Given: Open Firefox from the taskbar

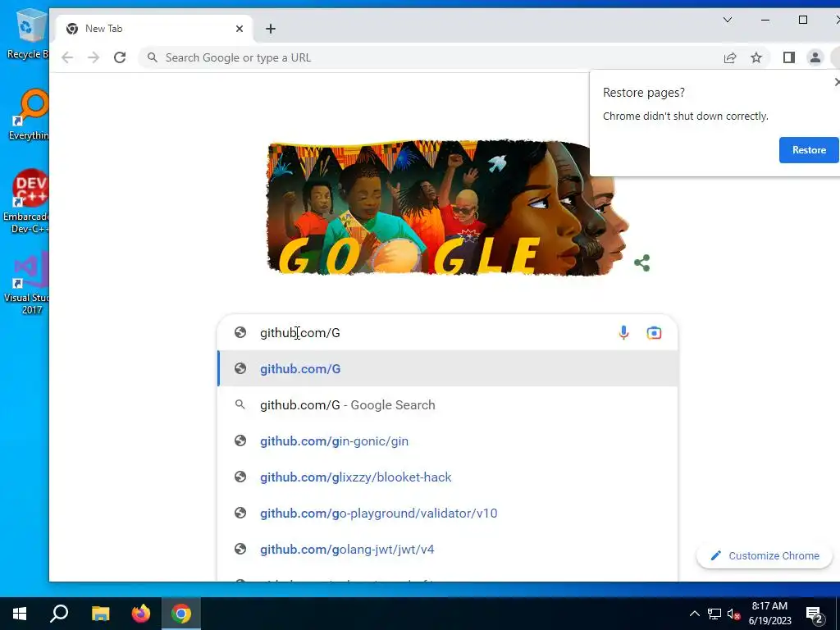Looking at the screenshot, I should (141, 614).
